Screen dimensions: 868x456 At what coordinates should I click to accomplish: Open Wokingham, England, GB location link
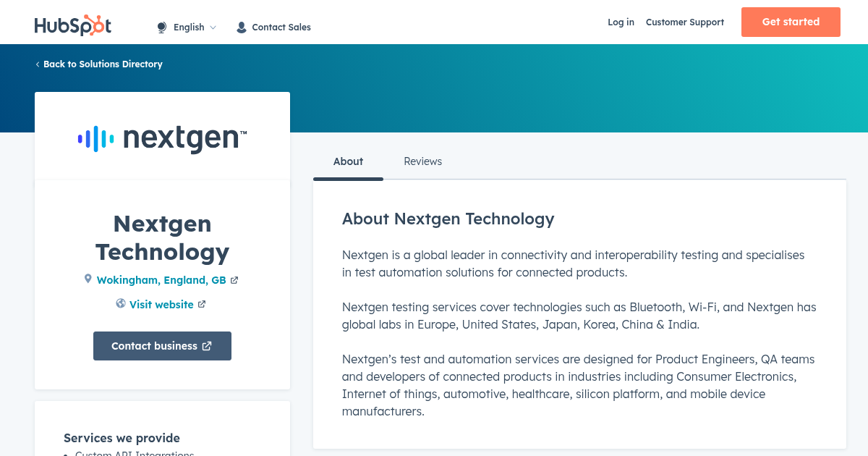coord(161,280)
